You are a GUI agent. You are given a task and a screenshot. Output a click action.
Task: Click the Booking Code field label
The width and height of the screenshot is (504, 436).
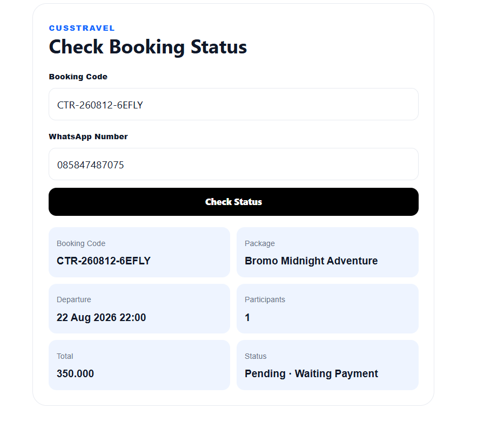tap(78, 77)
